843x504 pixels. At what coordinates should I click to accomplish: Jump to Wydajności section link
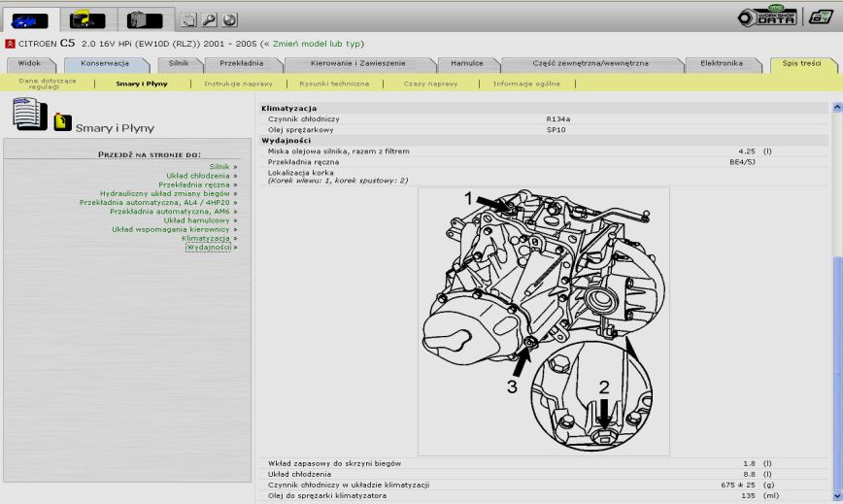tap(209, 248)
